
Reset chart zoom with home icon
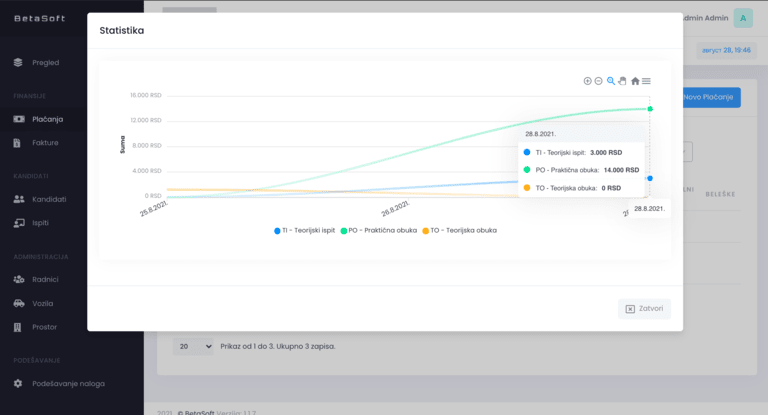635,81
